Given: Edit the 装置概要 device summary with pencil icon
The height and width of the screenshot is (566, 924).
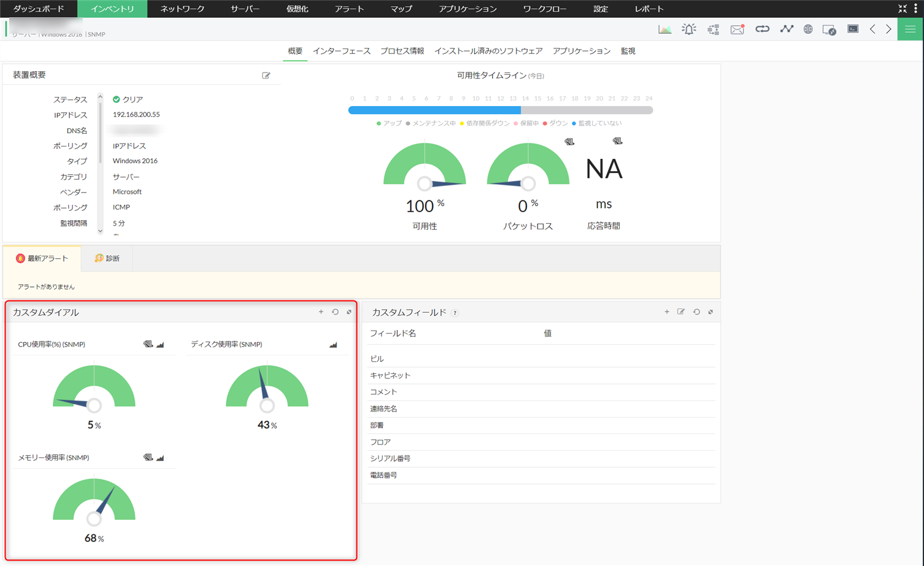Looking at the screenshot, I should (266, 75).
